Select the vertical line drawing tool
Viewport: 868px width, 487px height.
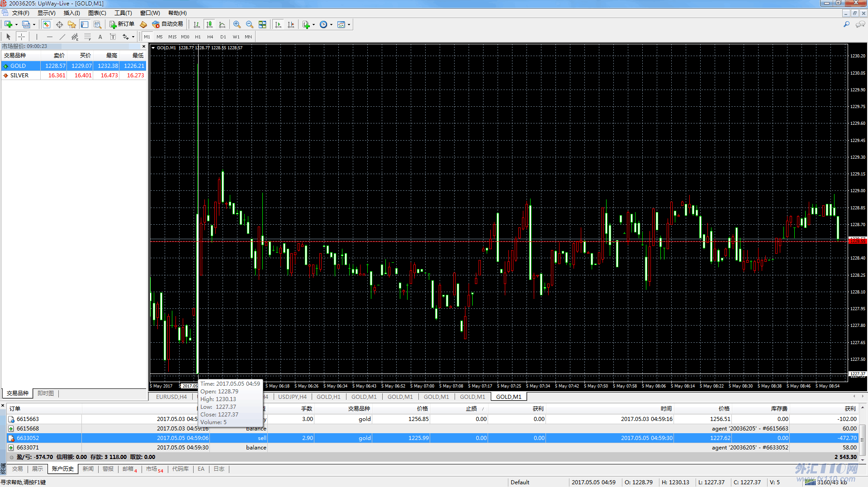pos(37,37)
